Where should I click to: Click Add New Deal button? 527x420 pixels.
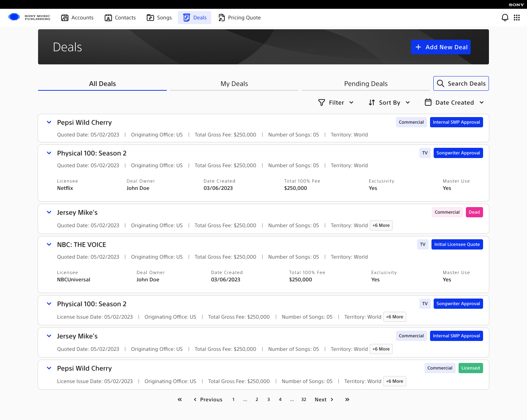(441, 47)
